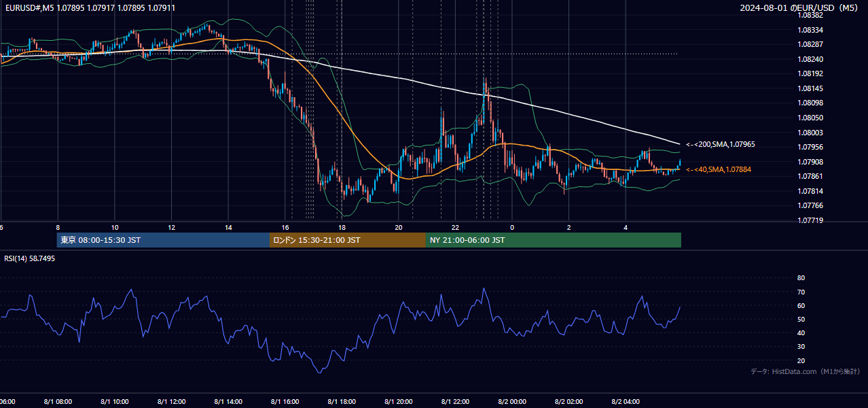Click price axis value 1.07908
868x408 pixels.
point(810,162)
